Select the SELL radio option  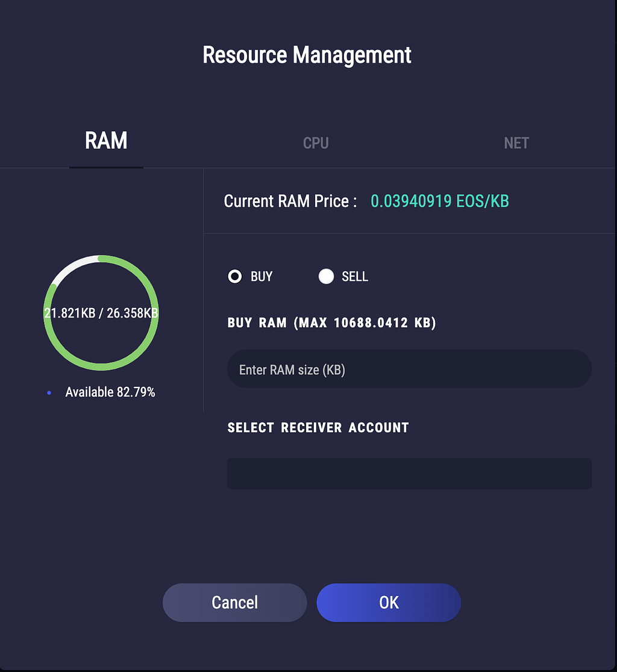(x=326, y=277)
